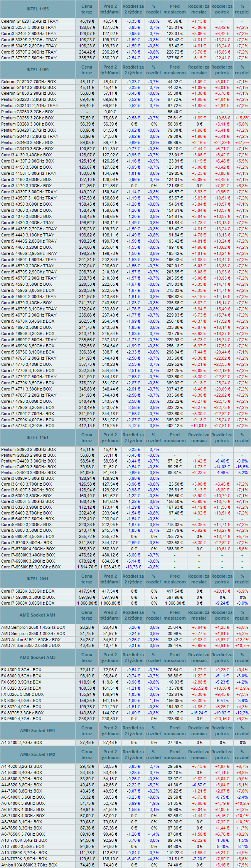Click A4-3400 2,7GHz BOX

(x=22, y=742)
